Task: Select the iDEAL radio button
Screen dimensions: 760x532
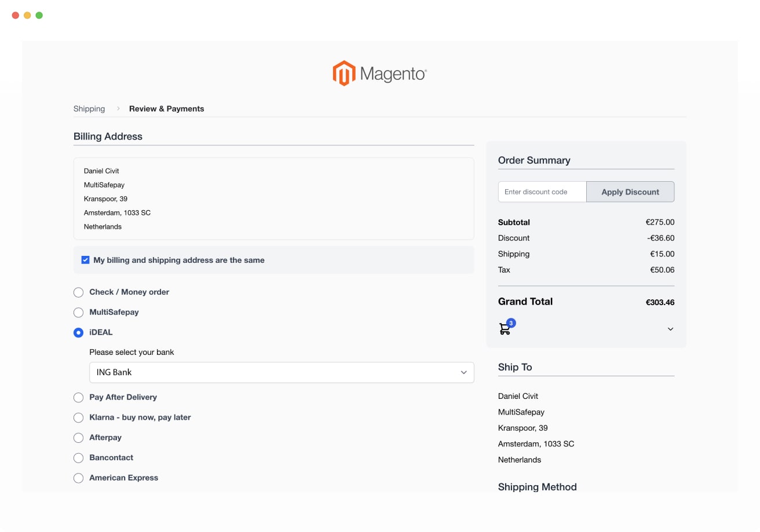Action: (79, 332)
